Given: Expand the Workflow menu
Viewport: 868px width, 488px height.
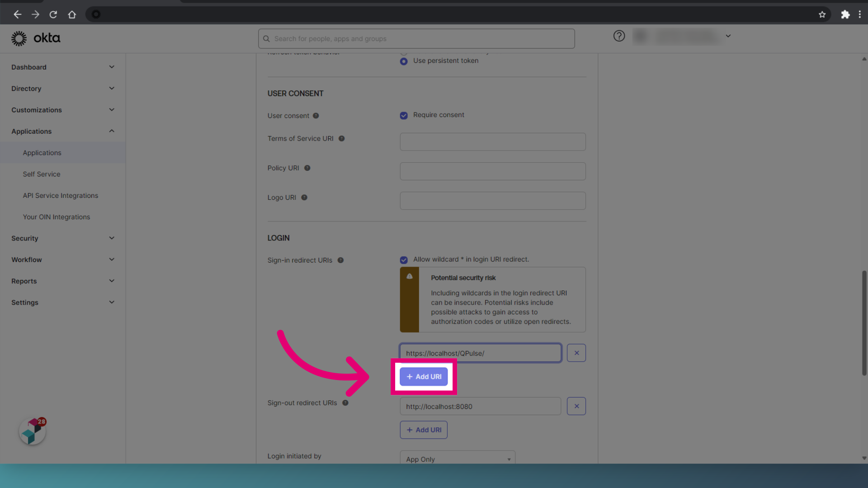Looking at the screenshot, I should tap(63, 260).
